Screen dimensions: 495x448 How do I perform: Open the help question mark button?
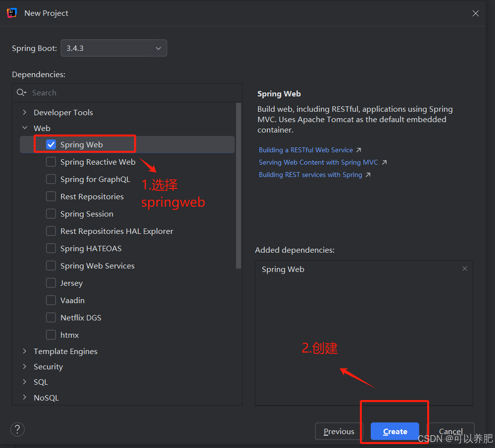coord(17,429)
